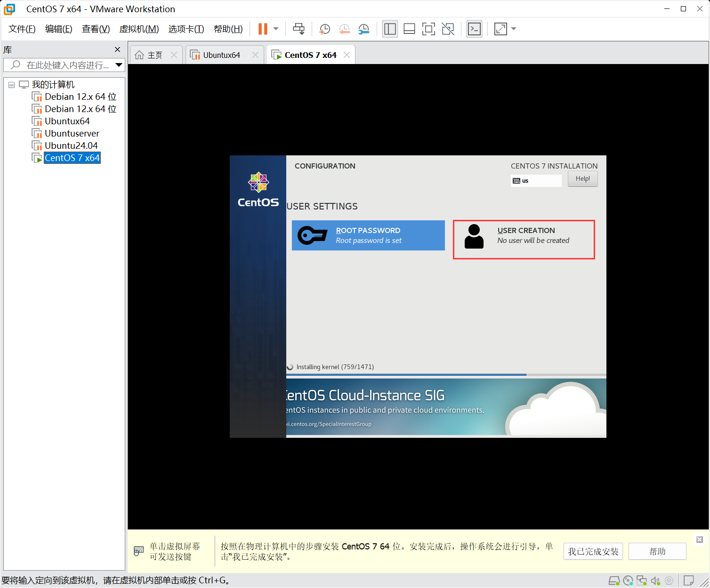The height and width of the screenshot is (588, 710).
Task: Open the library search filter dropdown
Action: (x=119, y=65)
